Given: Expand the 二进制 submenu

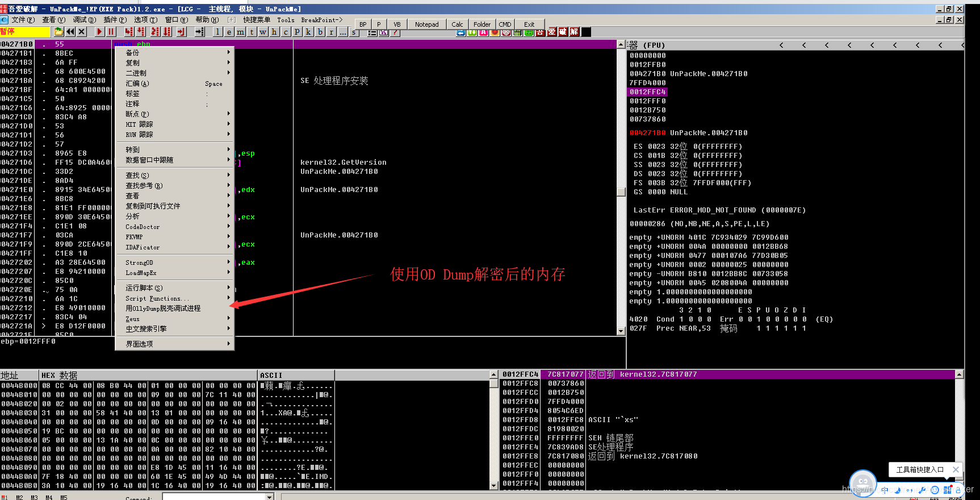Looking at the screenshot, I should coord(174,73).
